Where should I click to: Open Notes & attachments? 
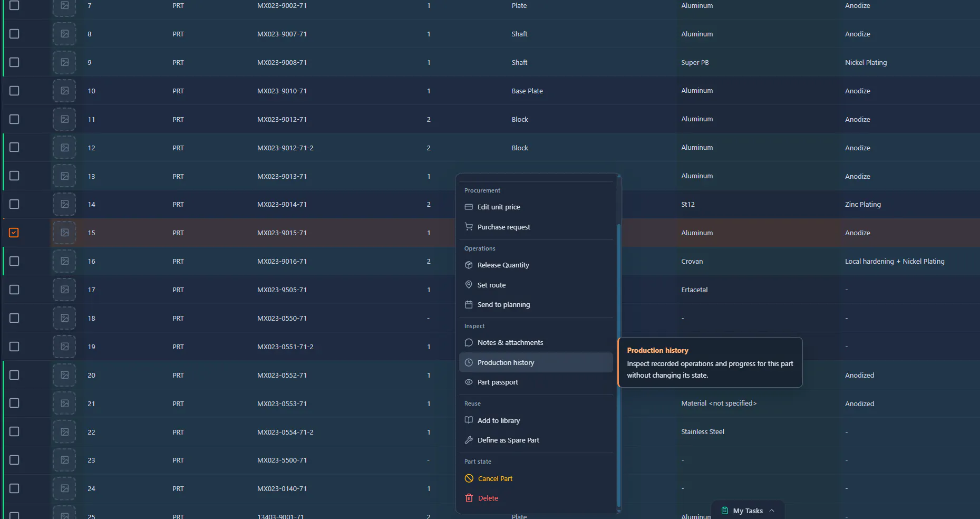click(x=536, y=342)
